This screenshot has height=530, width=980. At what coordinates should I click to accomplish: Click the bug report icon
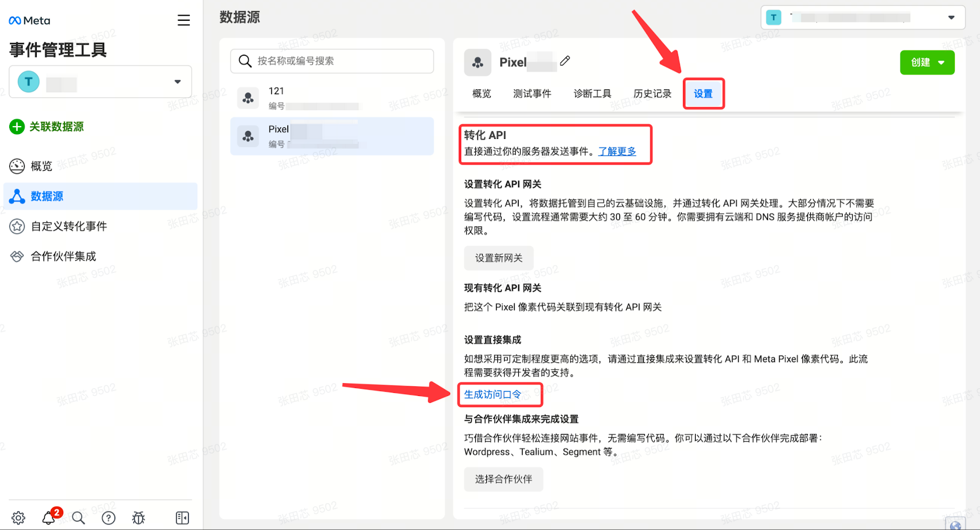pyautogui.click(x=138, y=518)
